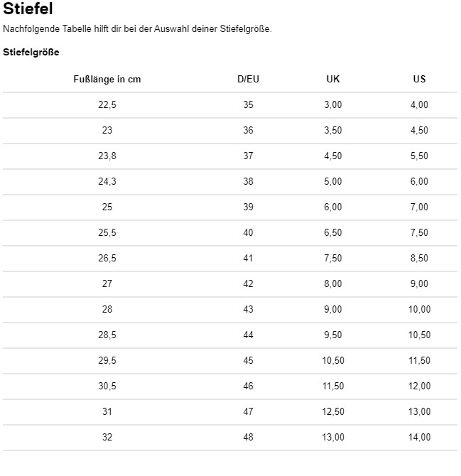Click foot length 28,5 cell

click(x=107, y=335)
